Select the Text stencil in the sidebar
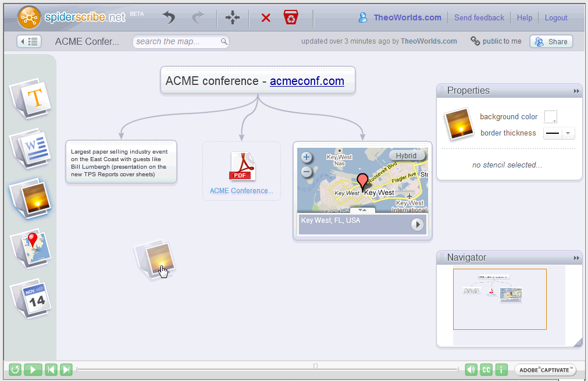 point(32,97)
